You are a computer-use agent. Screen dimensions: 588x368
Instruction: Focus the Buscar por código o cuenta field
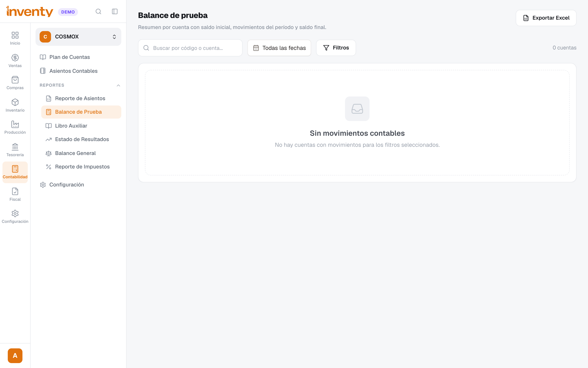coord(190,48)
